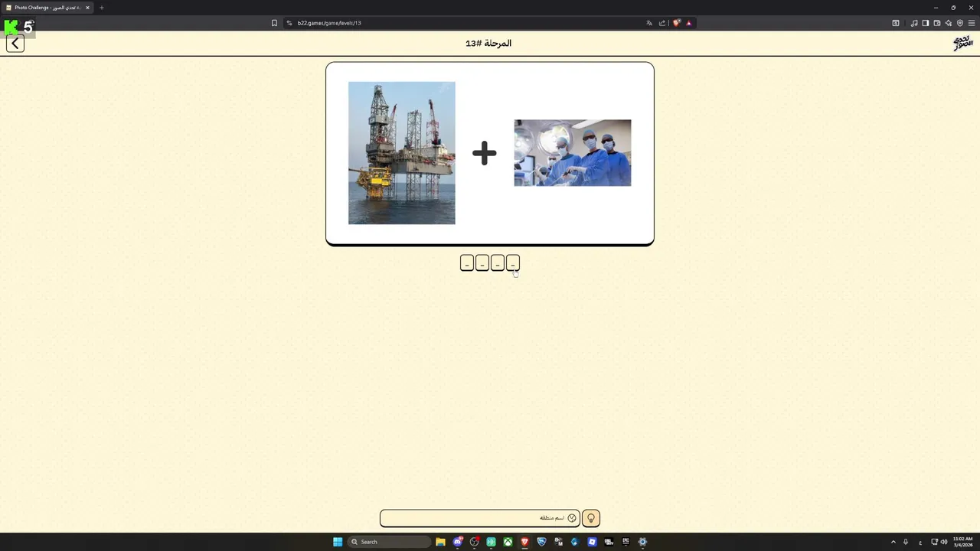This screenshot has height=551, width=980.
Task: Open the VPN shield icon in toolbar
Action: 960,23
